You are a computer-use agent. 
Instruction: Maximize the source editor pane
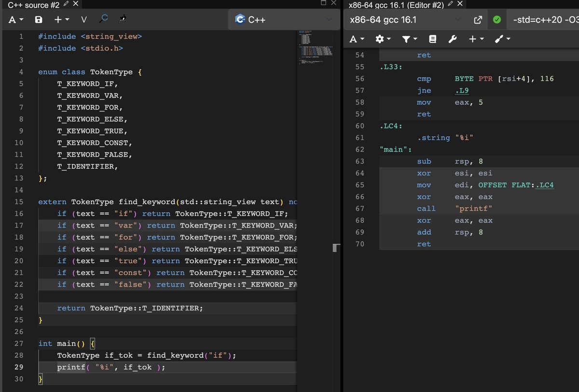(324, 3)
